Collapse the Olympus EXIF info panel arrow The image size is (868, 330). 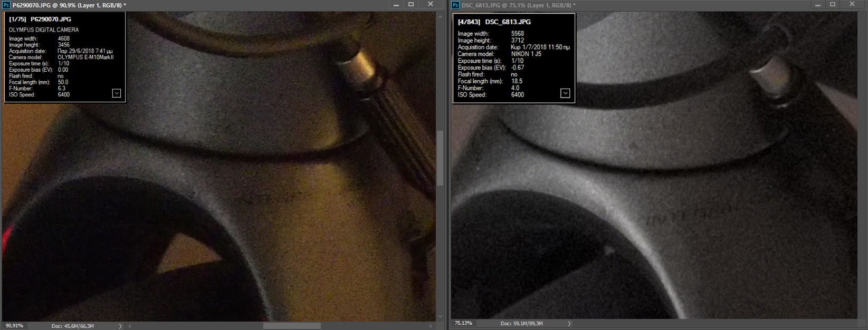coord(117,93)
